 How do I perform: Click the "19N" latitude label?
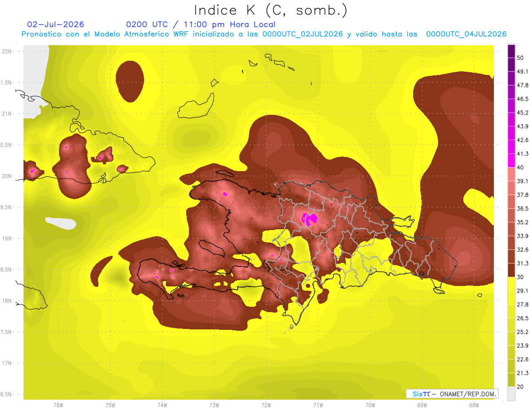tap(8, 239)
